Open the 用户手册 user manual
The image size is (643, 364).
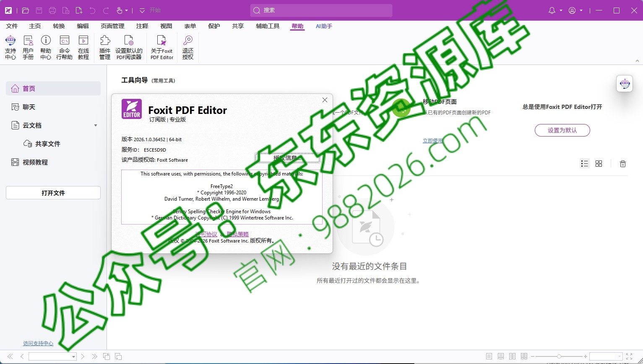pyautogui.click(x=28, y=46)
